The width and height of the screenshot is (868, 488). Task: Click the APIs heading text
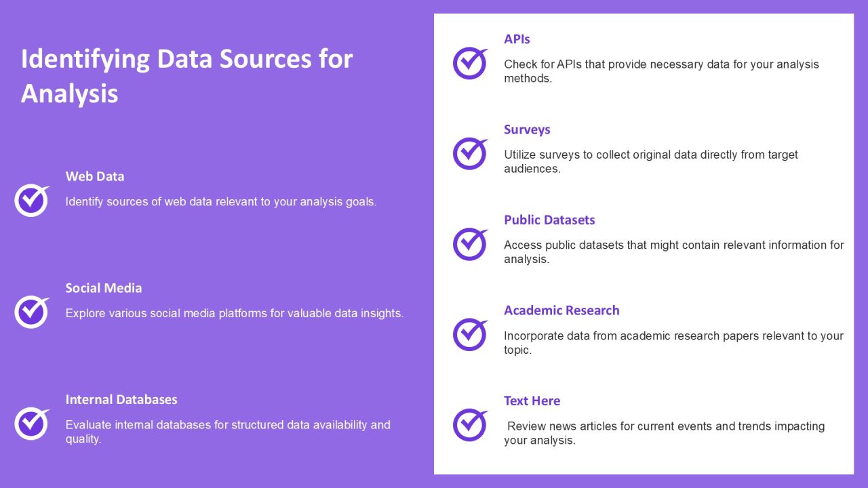coord(517,39)
